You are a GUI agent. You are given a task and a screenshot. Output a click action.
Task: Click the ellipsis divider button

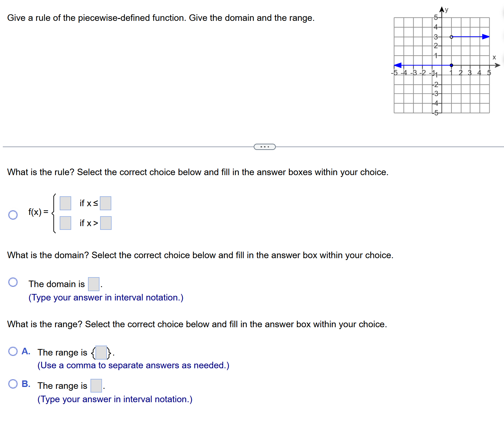pyautogui.click(x=264, y=146)
